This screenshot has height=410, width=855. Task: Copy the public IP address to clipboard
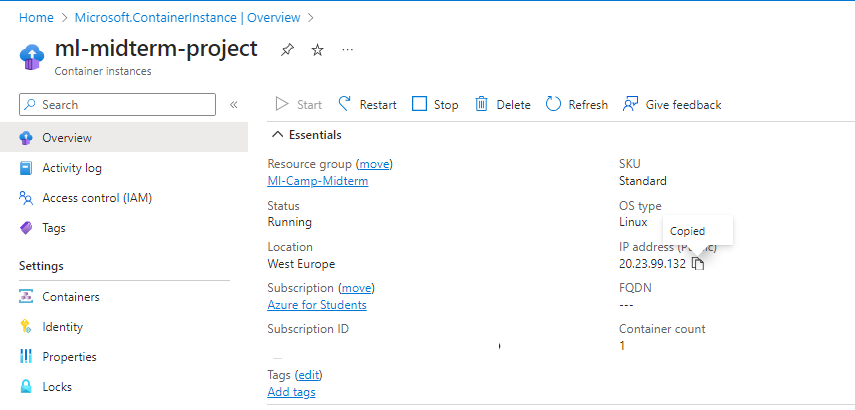(699, 264)
